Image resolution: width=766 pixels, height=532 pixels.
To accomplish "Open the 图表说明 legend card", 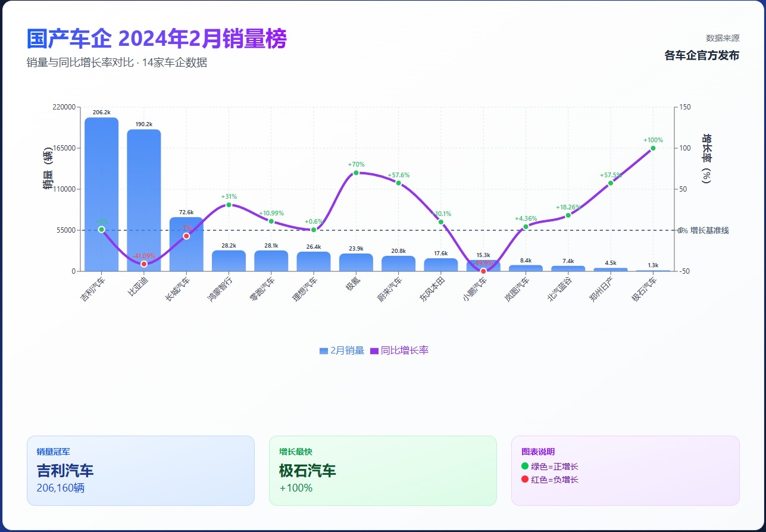I will (x=626, y=471).
